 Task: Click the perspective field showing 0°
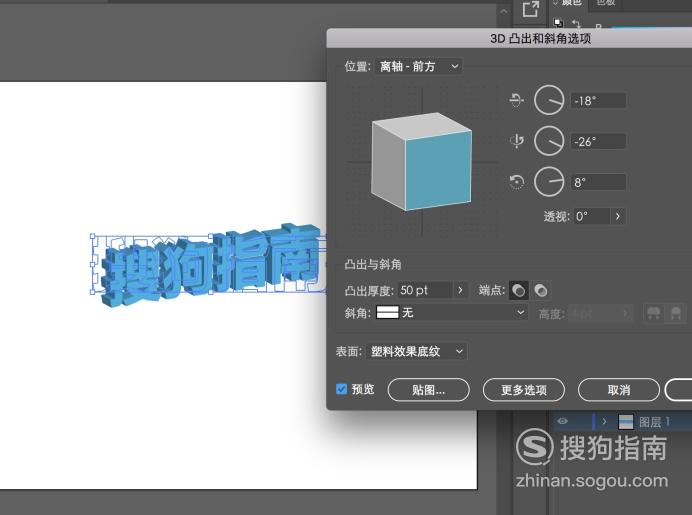click(x=592, y=216)
